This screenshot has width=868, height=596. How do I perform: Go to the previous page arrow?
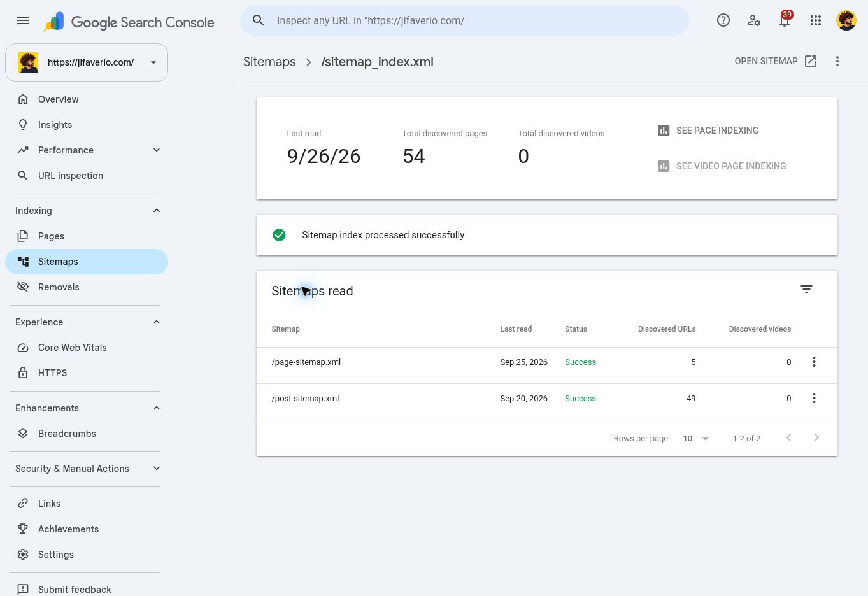(x=788, y=437)
